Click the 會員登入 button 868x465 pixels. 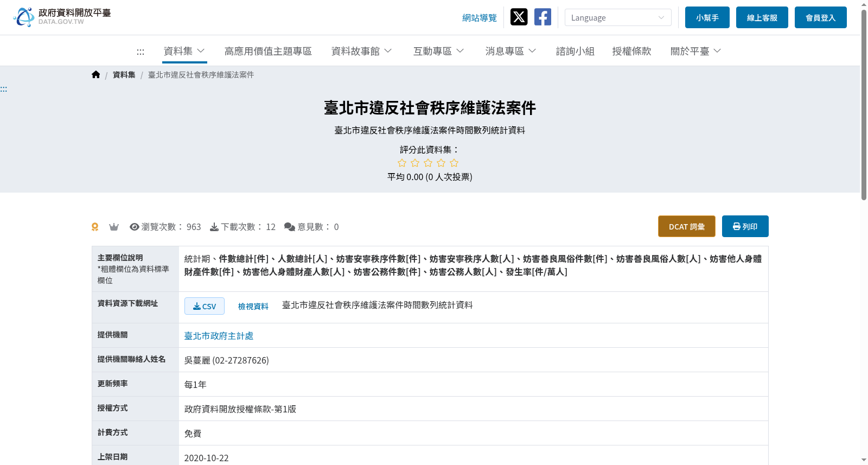[x=821, y=17]
